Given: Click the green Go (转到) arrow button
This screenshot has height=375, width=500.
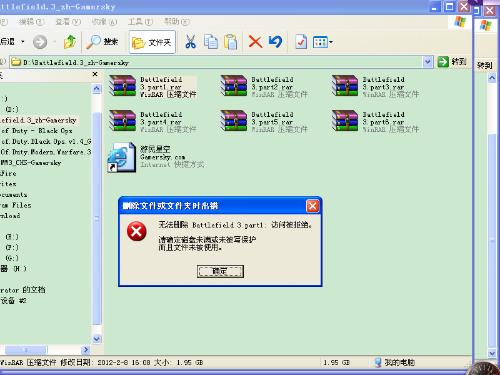Looking at the screenshot, I should (x=443, y=62).
